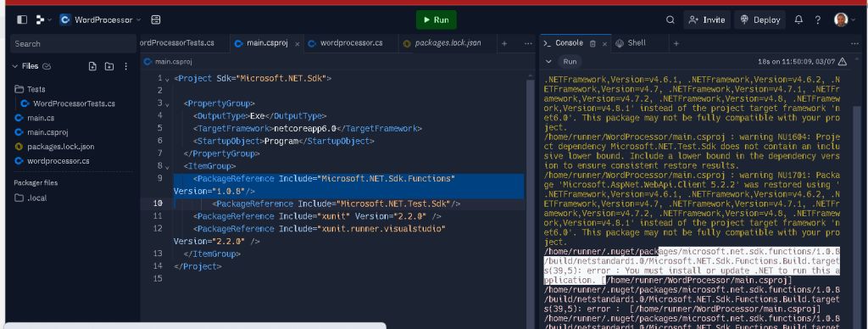
Task: Fold the PropertyGroup element at line 3
Action: click(167, 103)
